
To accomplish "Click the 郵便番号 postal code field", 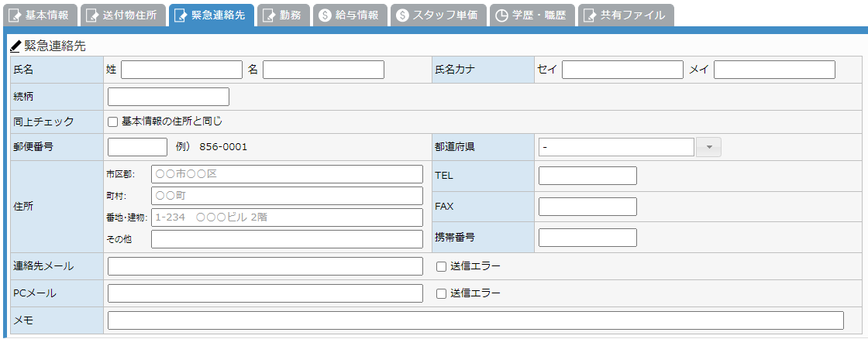I will click(137, 147).
